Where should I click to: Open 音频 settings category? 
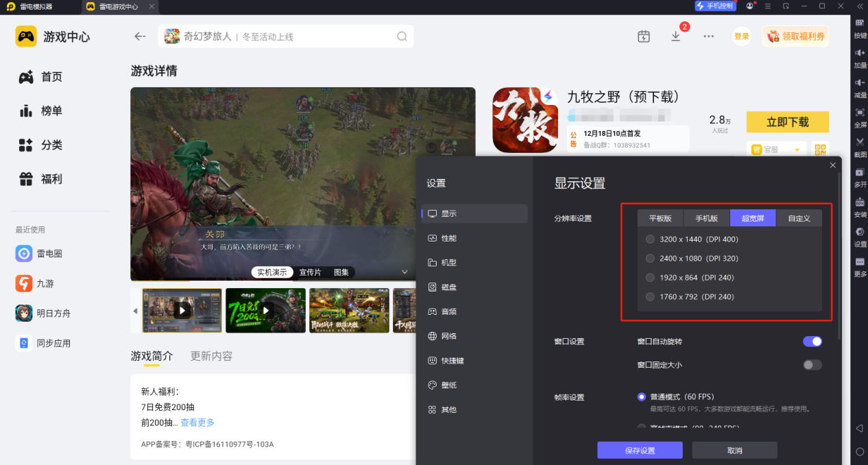click(x=474, y=311)
